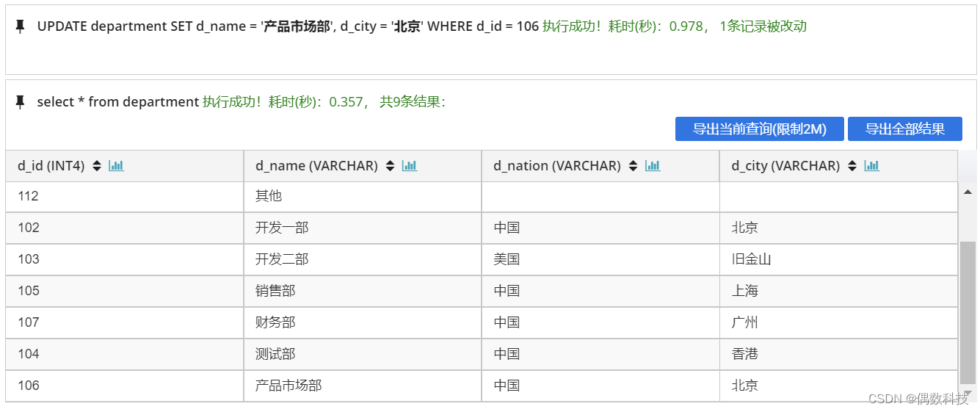Click 导出全部结果 button
This screenshot has height=412, width=980.
(x=905, y=129)
